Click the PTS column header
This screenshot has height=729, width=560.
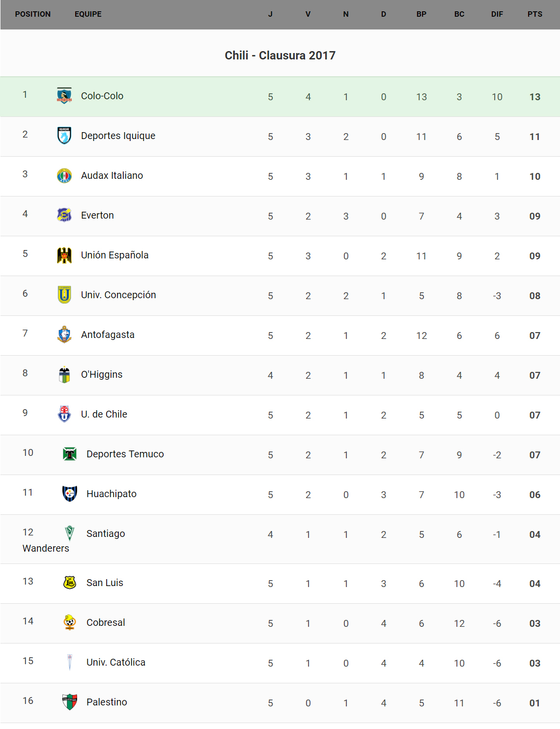click(535, 14)
